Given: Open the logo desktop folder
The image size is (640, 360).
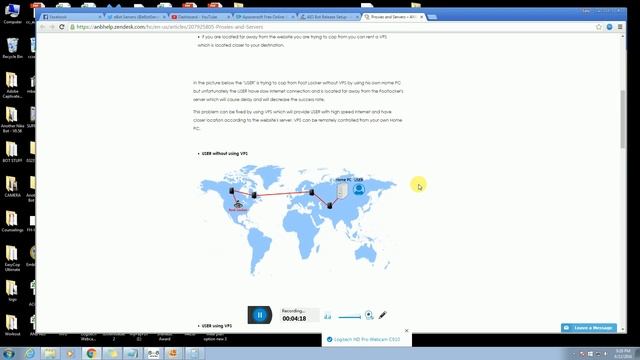Looking at the screenshot, I should 12,291.
